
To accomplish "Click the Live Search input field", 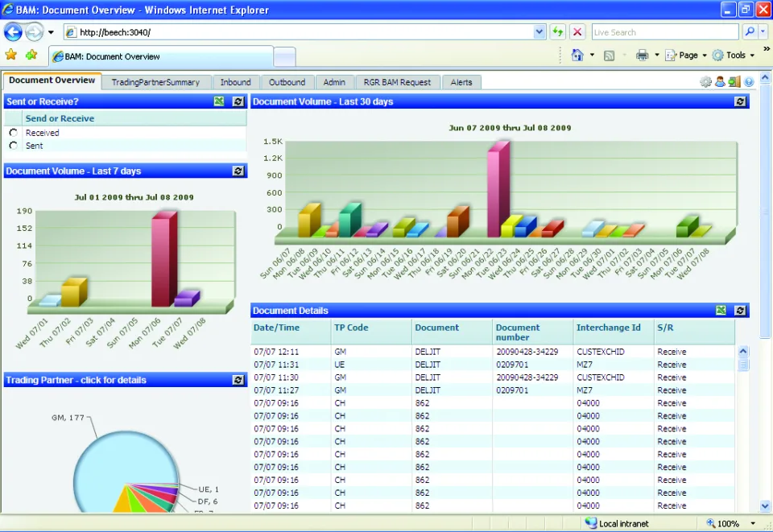I will [665, 32].
